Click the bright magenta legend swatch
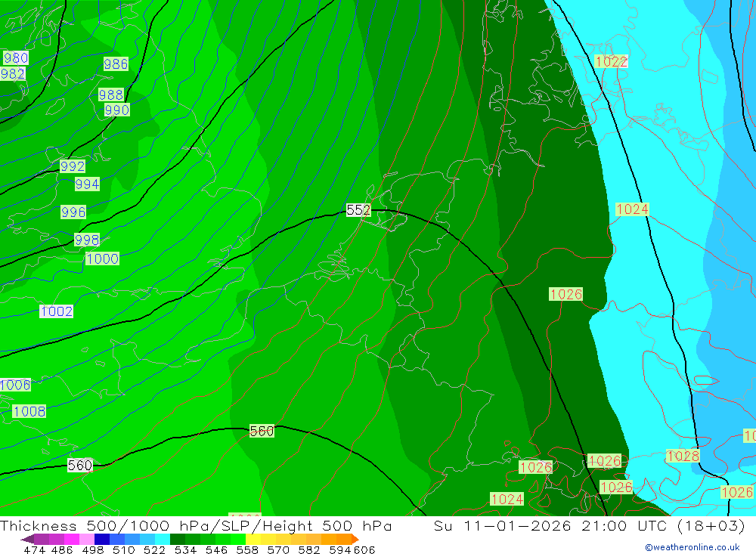 72,539
